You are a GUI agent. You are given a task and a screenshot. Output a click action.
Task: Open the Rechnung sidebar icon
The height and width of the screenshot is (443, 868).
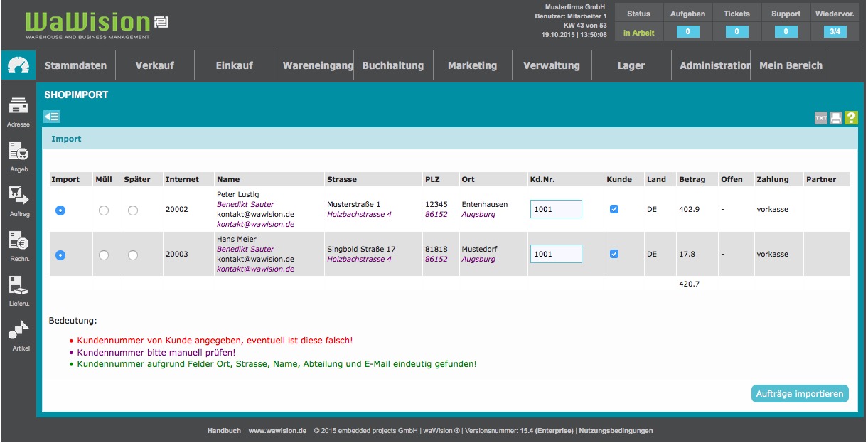pos(18,242)
